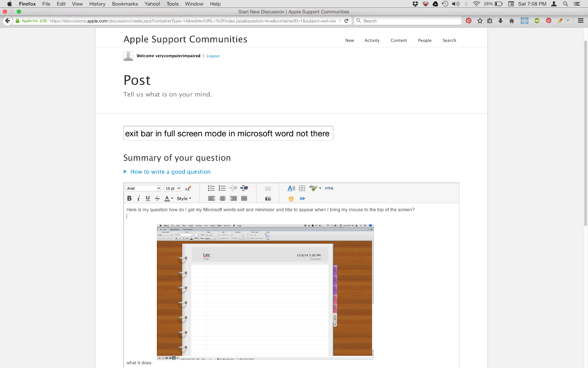This screenshot has height=368, width=588.
Task: Open the Bookmarks menu
Action: coord(125,4)
